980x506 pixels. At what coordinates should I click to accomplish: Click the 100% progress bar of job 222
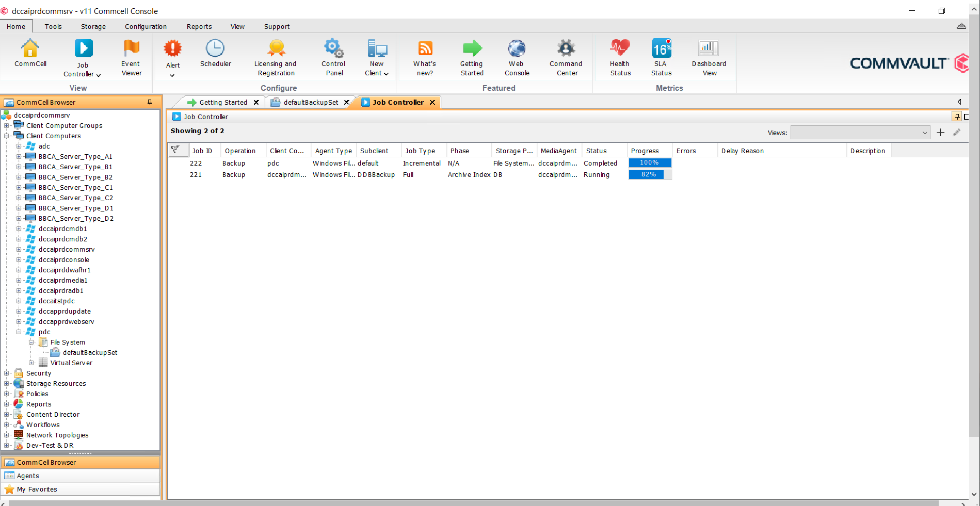[650, 162]
